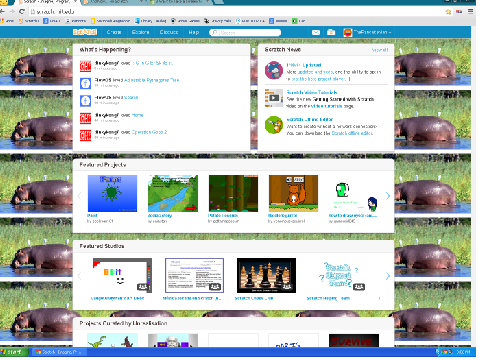Click the browser back arrow
The width and height of the screenshot is (480, 360).
[x=3, y=11]
